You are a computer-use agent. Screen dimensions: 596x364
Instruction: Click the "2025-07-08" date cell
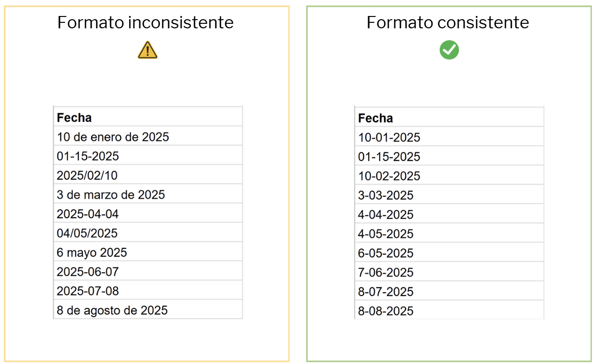click(x=88, y=291)
